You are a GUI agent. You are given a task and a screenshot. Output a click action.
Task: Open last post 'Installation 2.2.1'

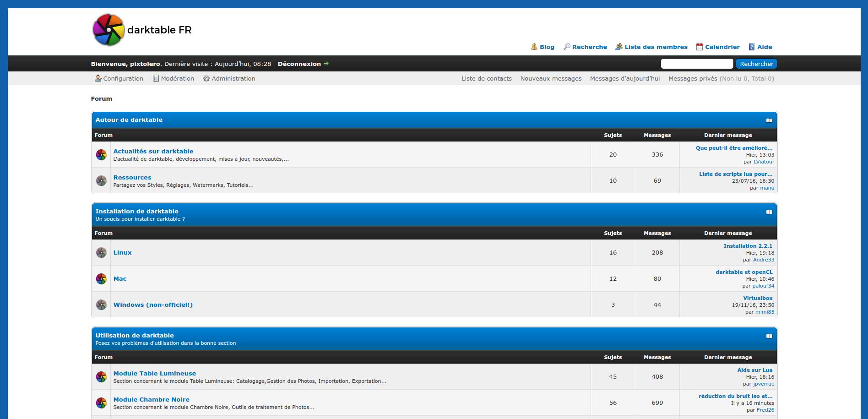pos(748,246)
